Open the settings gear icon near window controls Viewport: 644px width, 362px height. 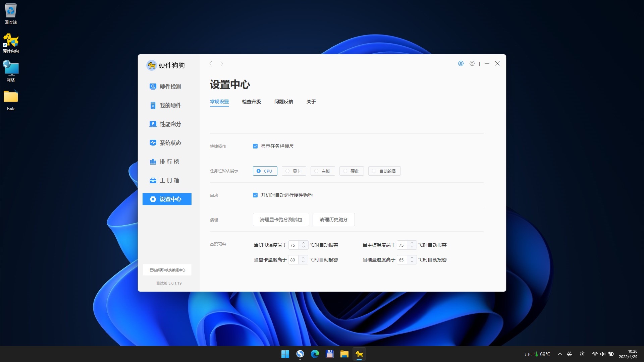(x=472, y=63)
